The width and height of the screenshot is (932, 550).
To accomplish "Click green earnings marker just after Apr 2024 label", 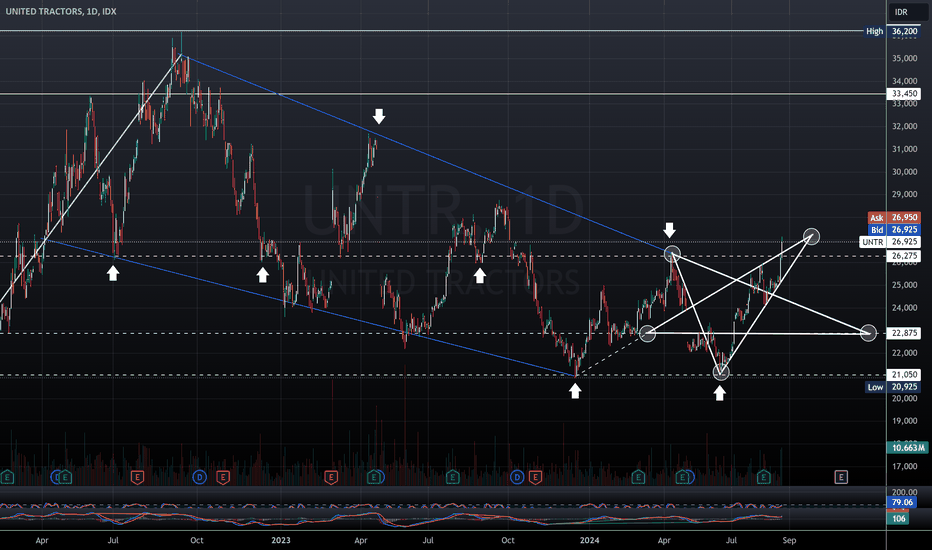I will (x=682, y=477).
